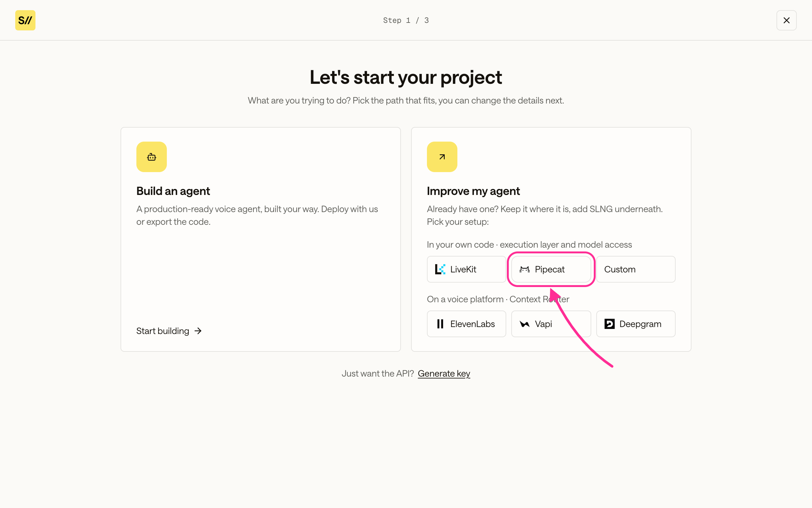Image resolution: width=812 pixels, height=508 pixels.
Task: Select the LiveKit setup option
Action: (x=466, y=269)
